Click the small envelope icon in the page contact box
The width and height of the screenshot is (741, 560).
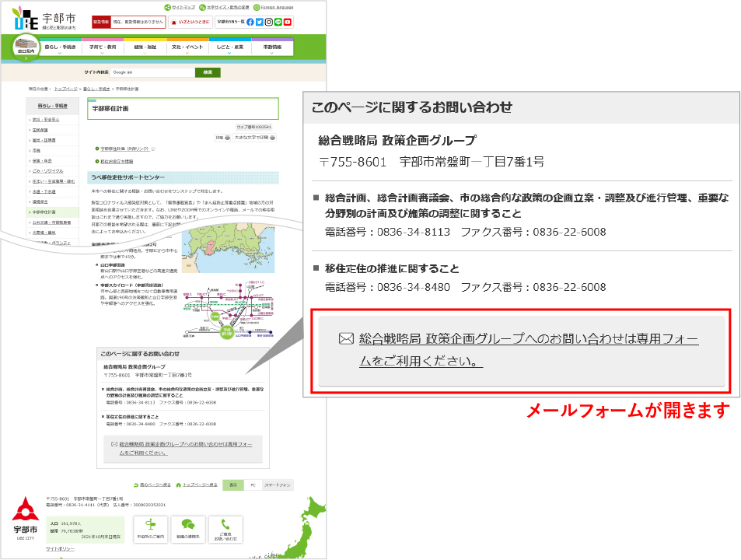tap(114, 444)
